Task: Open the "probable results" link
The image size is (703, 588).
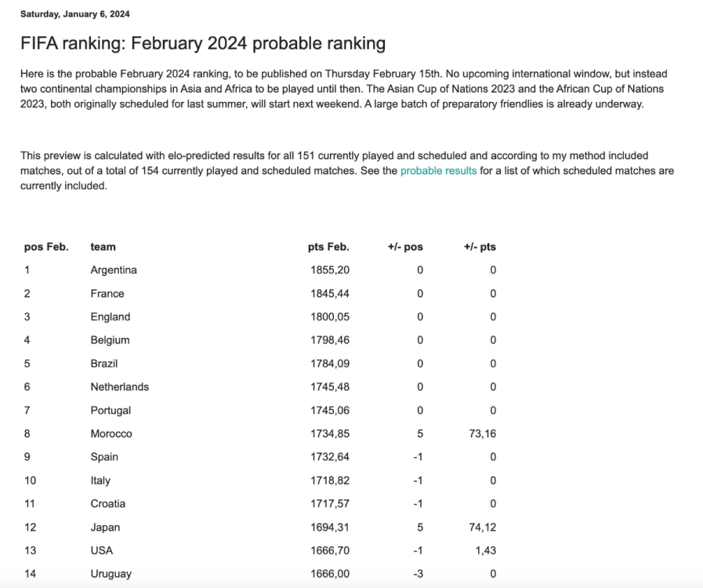Action: [x=438, y=170]
